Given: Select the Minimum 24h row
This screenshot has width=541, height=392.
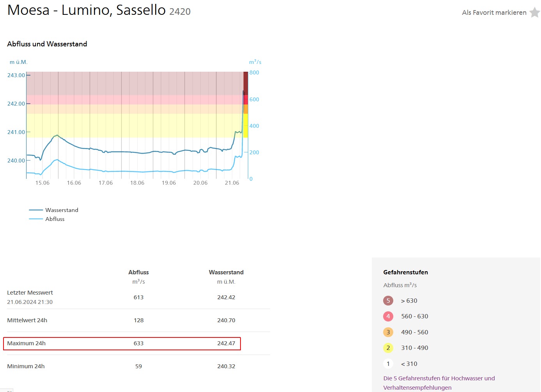Looking at the screenshot, I should click(26, 366).
